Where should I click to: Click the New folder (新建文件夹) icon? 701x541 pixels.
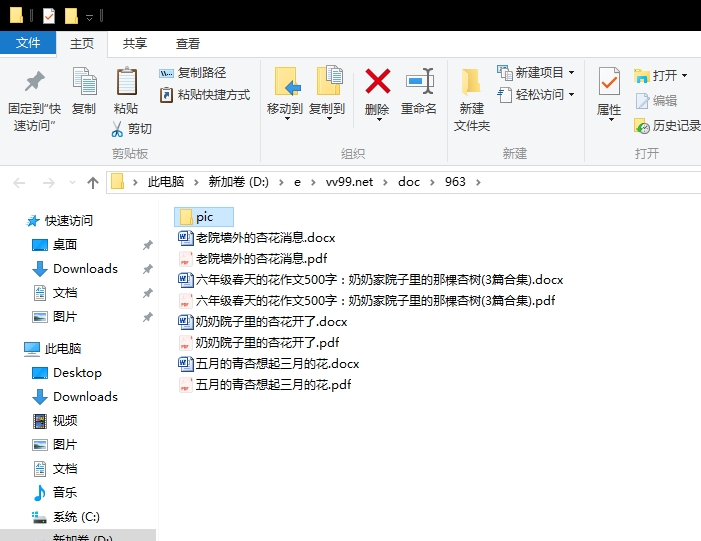coord(471,82)
